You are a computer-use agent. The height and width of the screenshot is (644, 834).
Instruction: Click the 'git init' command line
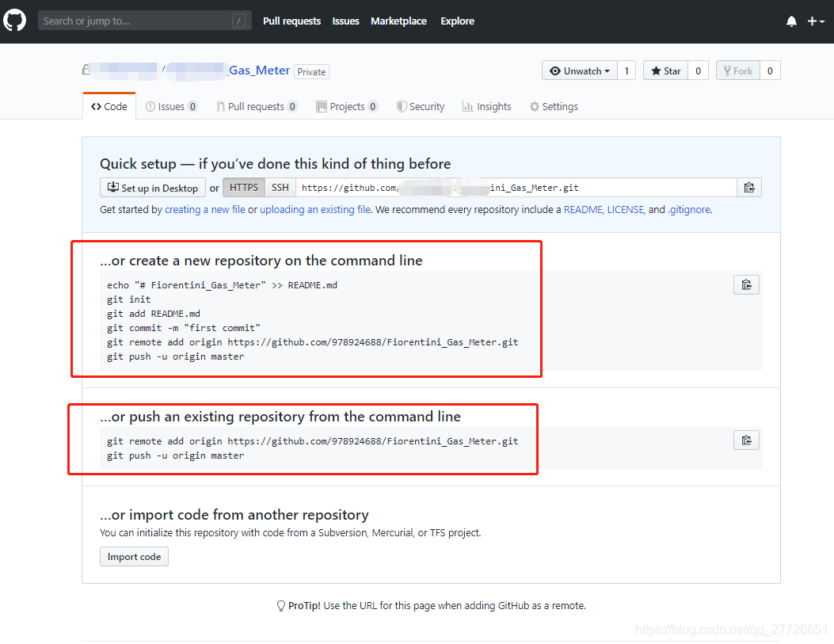coord(129,299)
